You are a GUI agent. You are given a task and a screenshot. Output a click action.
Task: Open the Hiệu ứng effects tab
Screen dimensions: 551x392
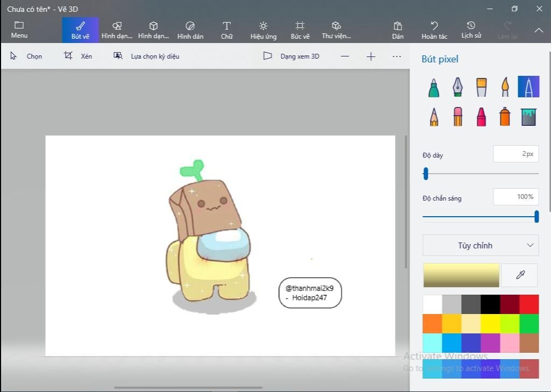pyautogui.click(x=263, y=30)
